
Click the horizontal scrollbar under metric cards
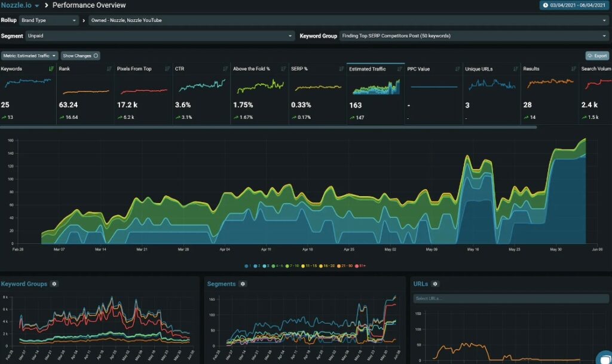click(268, 127)
